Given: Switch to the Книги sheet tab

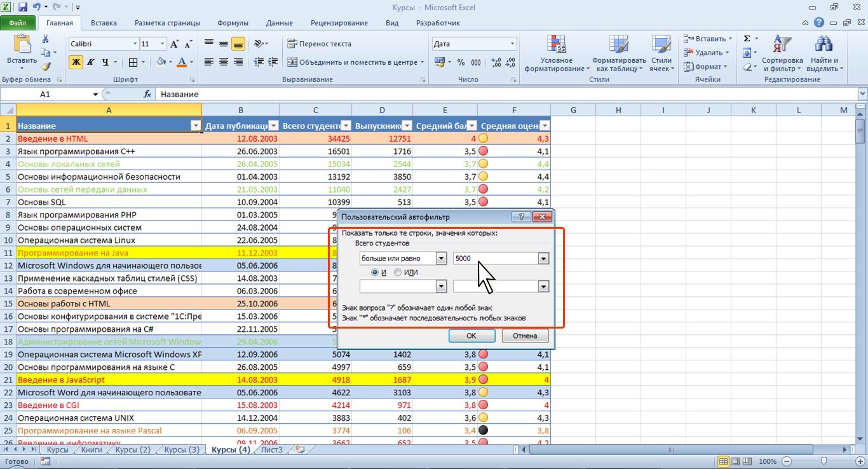Looking at the screenshot, I should tap(92, 450).
